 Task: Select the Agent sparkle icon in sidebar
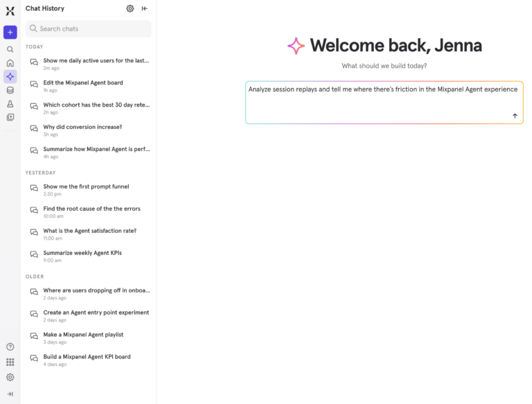[10, 77]
